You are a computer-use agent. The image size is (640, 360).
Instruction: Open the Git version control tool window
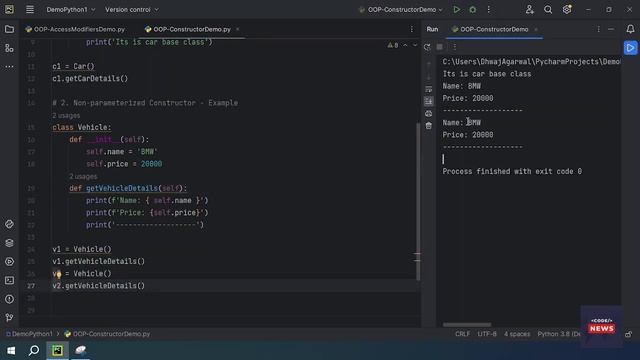point(9,318)
